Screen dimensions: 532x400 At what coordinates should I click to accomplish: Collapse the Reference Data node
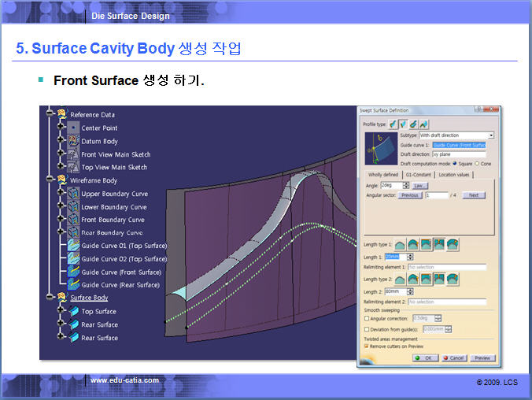(x=50, y=115)
